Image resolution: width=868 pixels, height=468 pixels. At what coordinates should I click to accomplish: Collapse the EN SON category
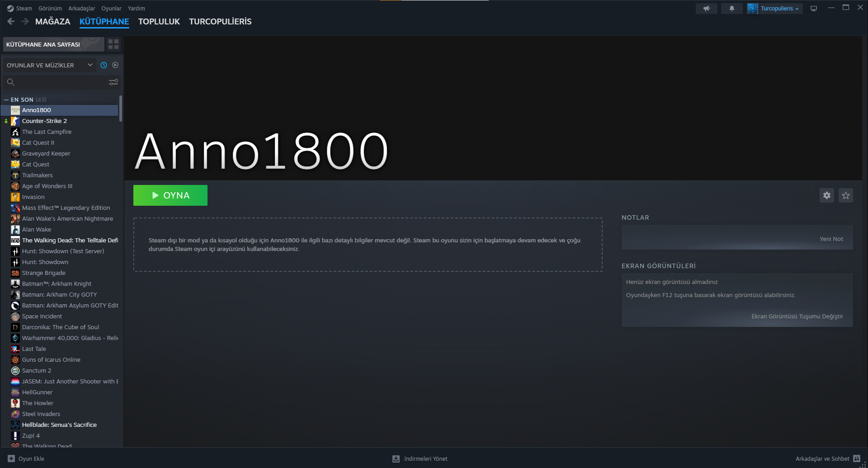click(x=6, y=99)
